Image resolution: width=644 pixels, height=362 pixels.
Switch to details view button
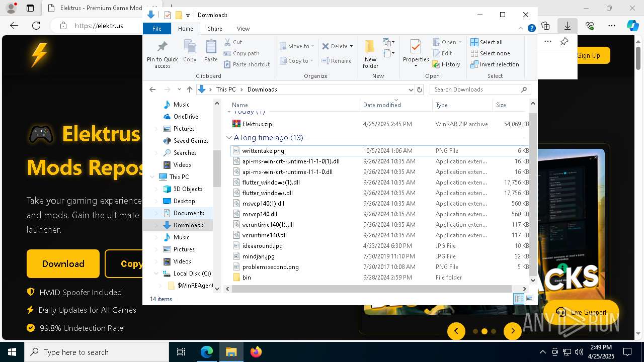pyautogui.click(x=519, y=299)
